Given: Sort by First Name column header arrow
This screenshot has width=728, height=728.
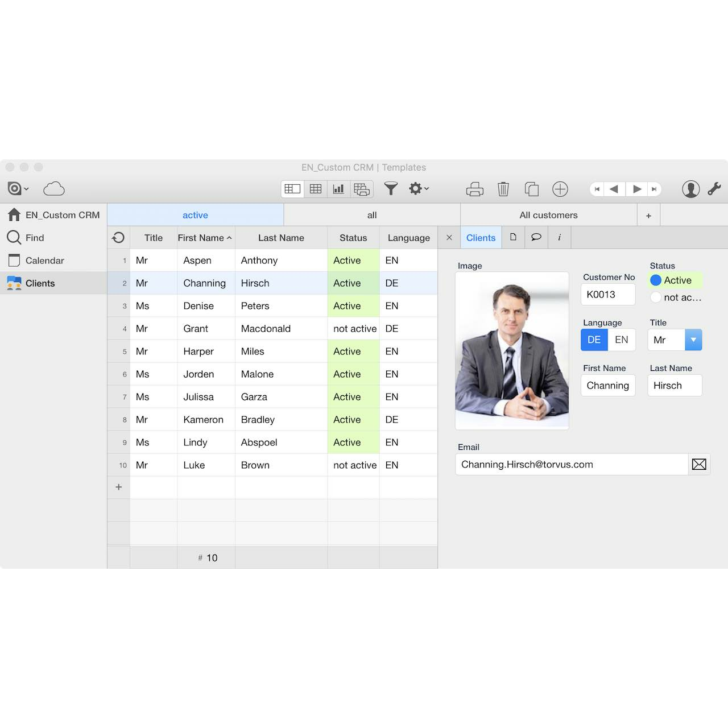Looking at the screenshot, I should click(230, 237).
